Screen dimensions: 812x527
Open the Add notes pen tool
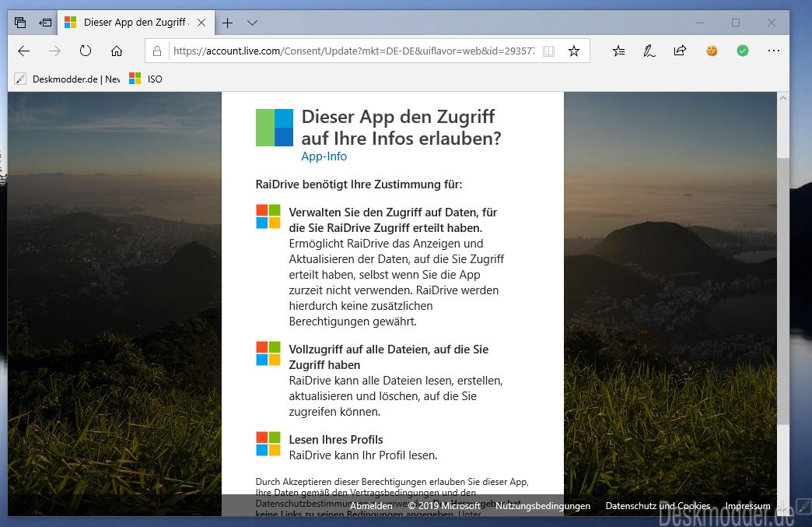coord(649,51)
